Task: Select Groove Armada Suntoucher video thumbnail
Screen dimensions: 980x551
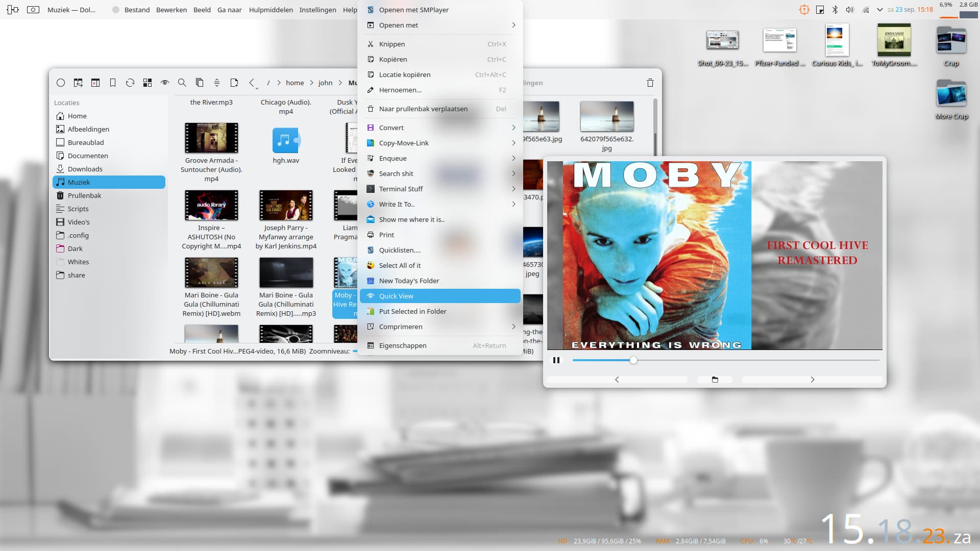Action: pyautogui.click(x=211, y=138)
